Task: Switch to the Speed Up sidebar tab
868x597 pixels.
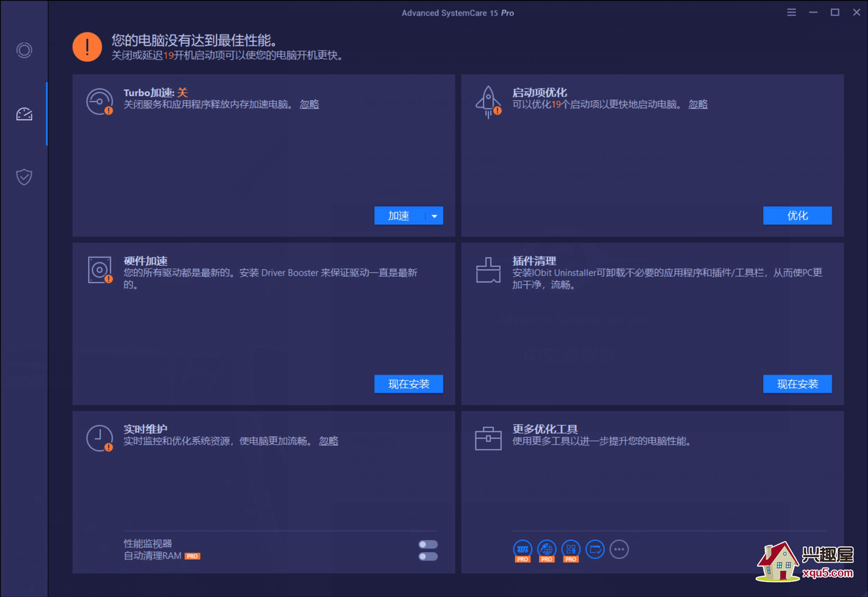Action: (x=24, y=114)
